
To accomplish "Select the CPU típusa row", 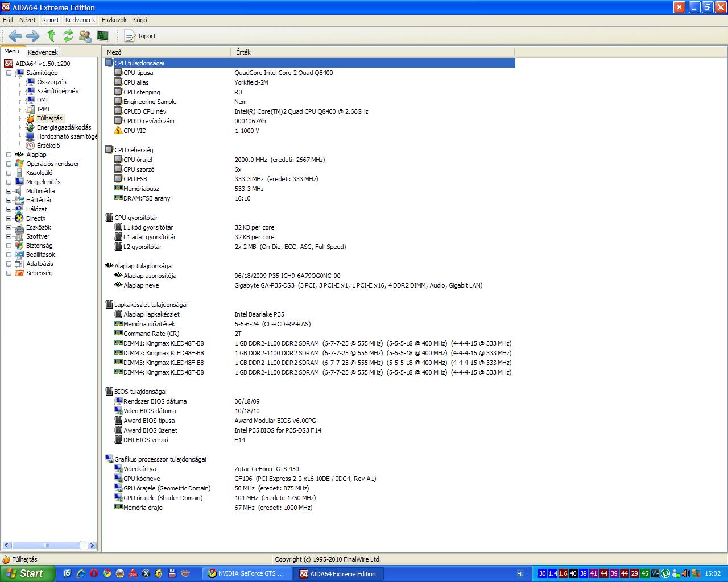I will click(x=309, y=73).
